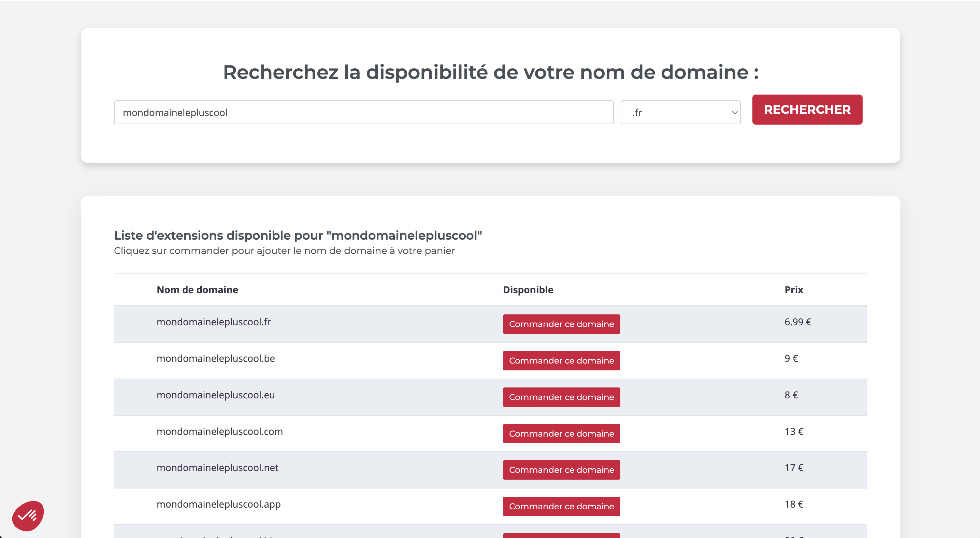The width and height of the screenshot is (980, 538).
Task: Click the 9 € price cell
Action: [x=791, y=358]
